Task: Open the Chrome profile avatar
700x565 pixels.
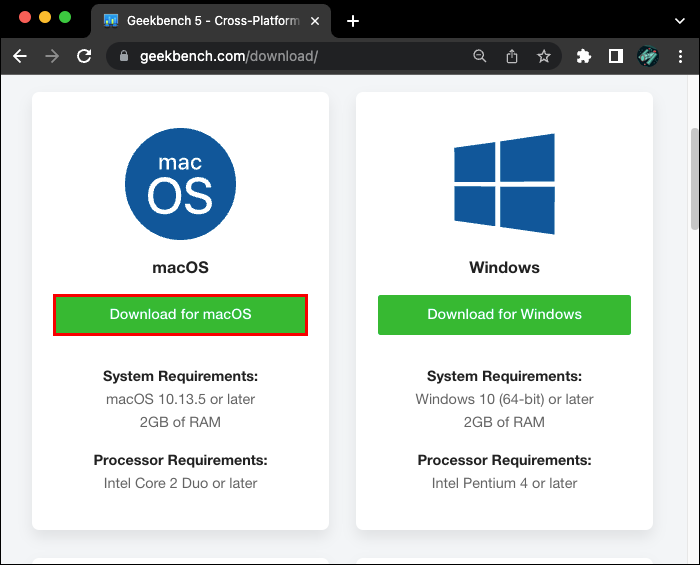Action: point(648,56)
